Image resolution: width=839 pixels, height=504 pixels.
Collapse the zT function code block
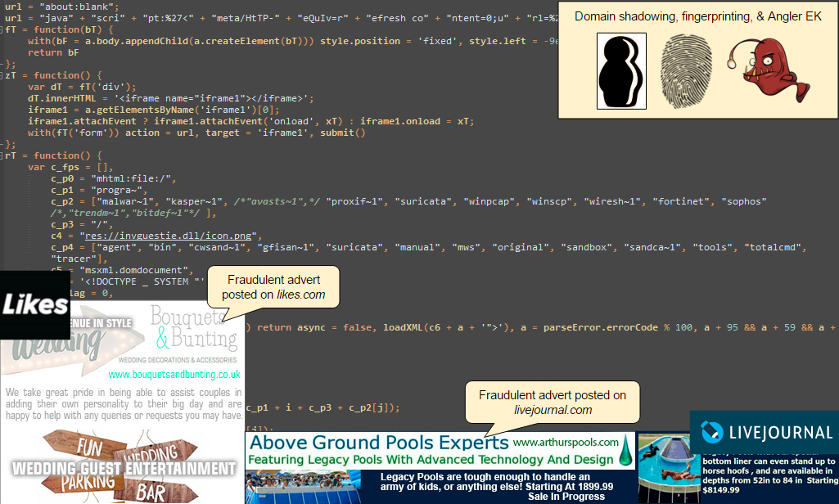2,76
